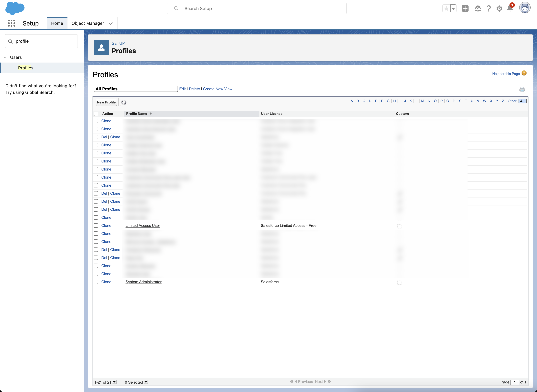The image size is (537, 392).
Task: Toggle the select-all checkbox in header
Action: click(x=96, y=114)
